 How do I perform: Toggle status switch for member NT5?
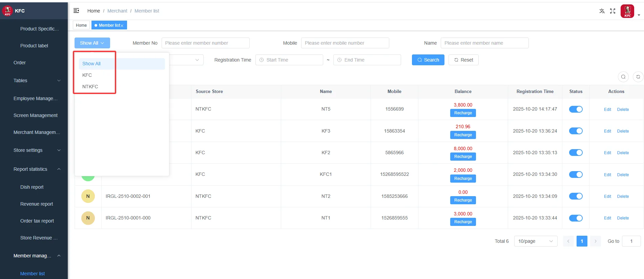576,109
